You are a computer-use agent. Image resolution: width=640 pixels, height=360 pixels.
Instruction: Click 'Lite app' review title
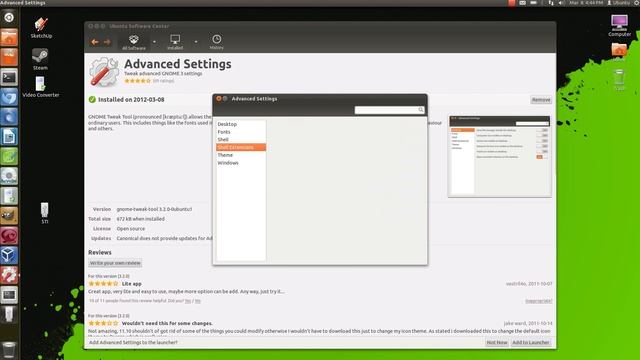coord(131,284)
